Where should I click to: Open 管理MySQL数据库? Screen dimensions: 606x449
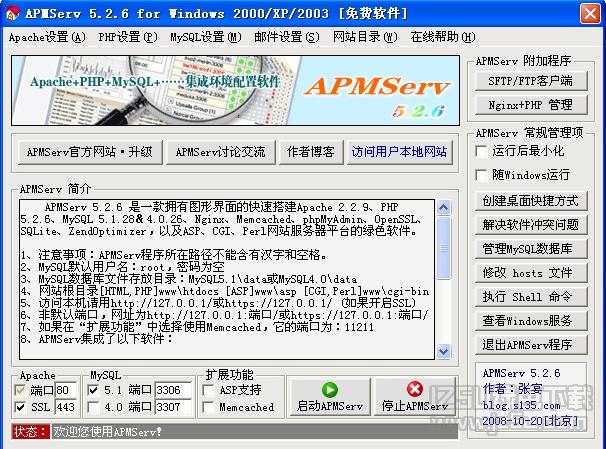(x=531, y=249)
